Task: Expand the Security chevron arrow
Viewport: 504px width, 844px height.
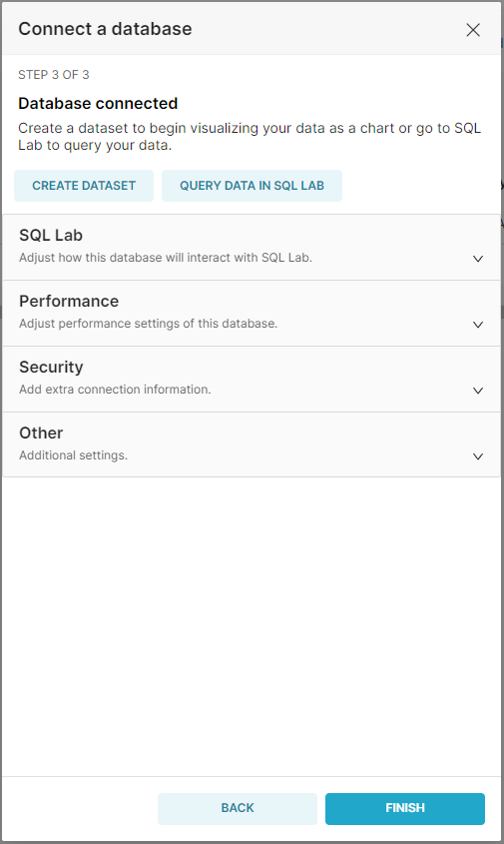Action: tap(478, 391)
